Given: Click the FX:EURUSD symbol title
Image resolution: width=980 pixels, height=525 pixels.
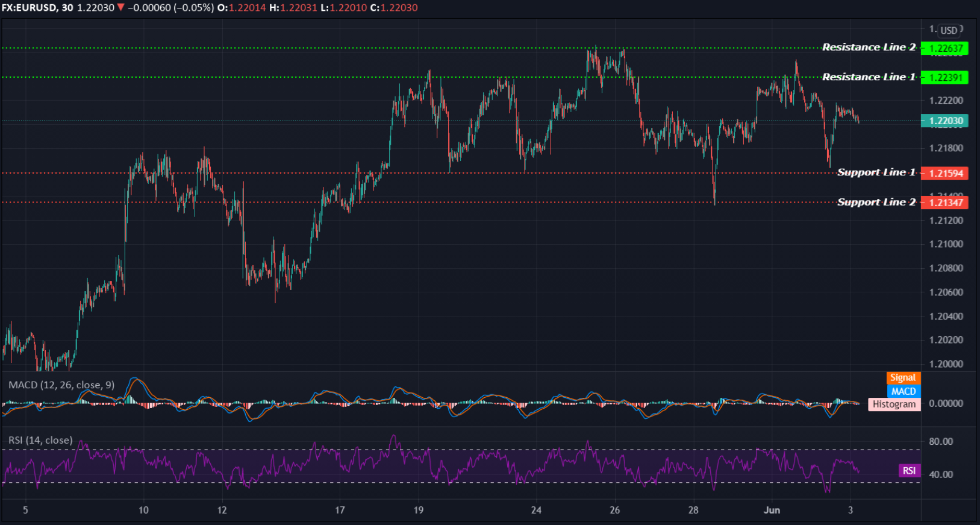Looking at the screenshot, I should (30, 8).
